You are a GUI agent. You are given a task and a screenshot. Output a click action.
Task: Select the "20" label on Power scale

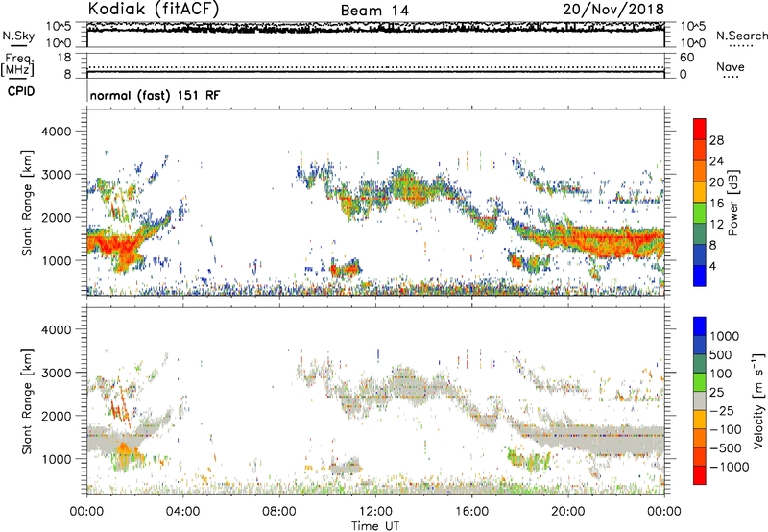(x=716, y=182)
